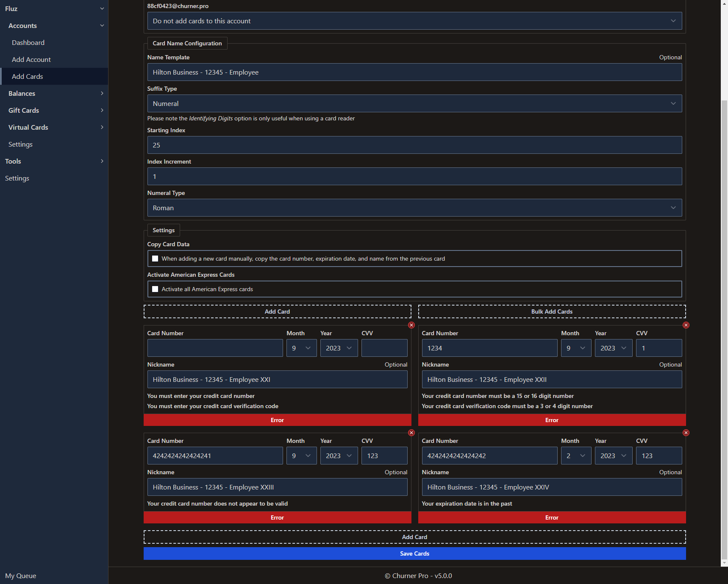The image size is (728, 584).
Task: Check Activate all American Express cards
Action: pyautogui.click(x=155, y=289)
